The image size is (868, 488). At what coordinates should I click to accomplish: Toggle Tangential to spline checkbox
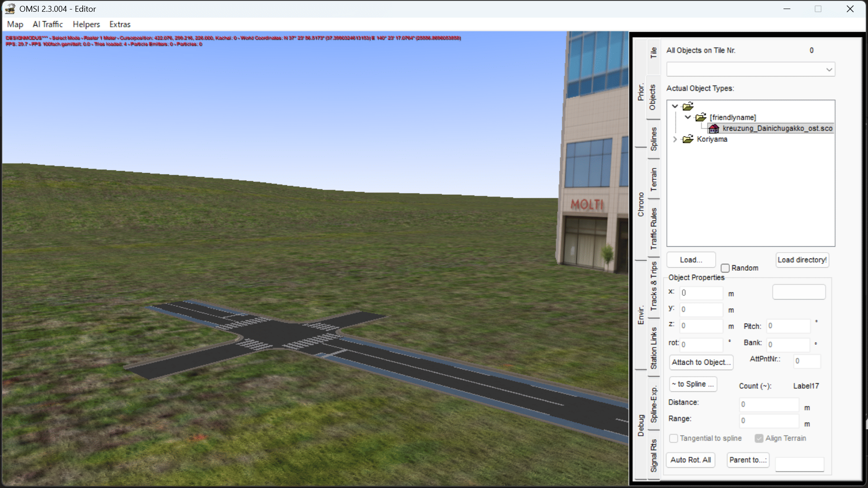pyautogui.click(x=674, y=438)
